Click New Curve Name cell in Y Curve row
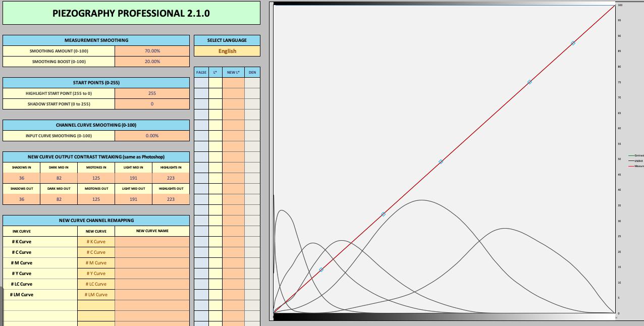Screen dimensions: 644x326 (x=152, y=274)
